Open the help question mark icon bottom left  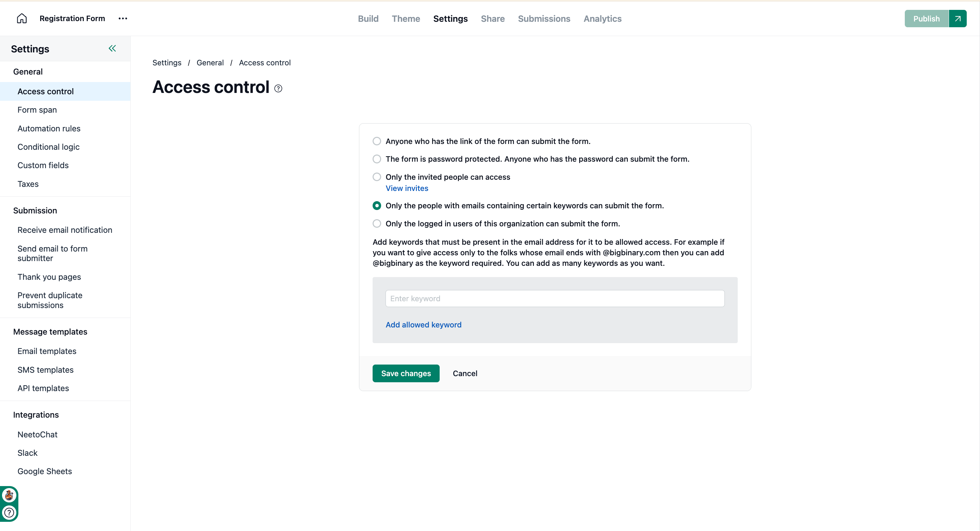click(x=9, y=512)
